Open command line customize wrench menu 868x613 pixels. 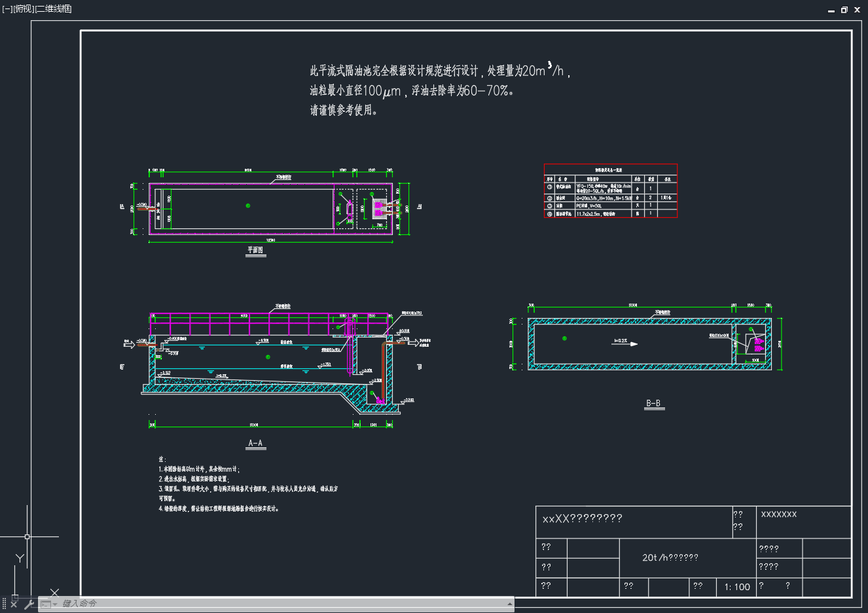click(29, 604)
